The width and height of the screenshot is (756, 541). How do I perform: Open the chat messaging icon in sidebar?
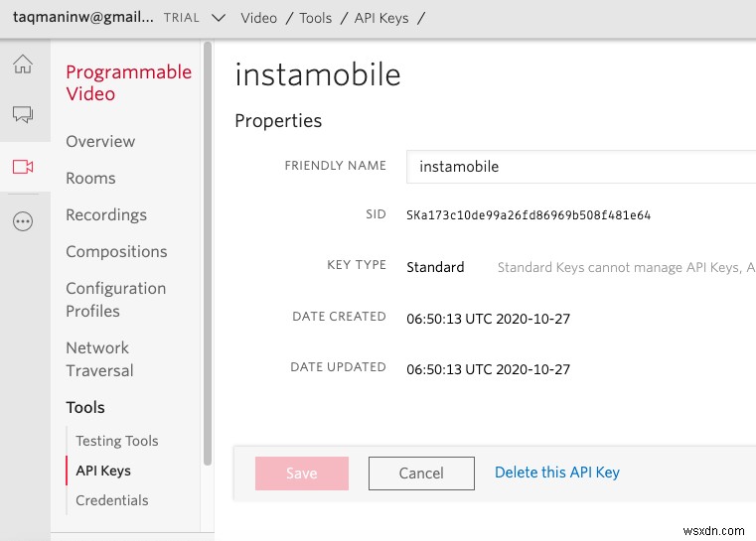pos(23,115)
